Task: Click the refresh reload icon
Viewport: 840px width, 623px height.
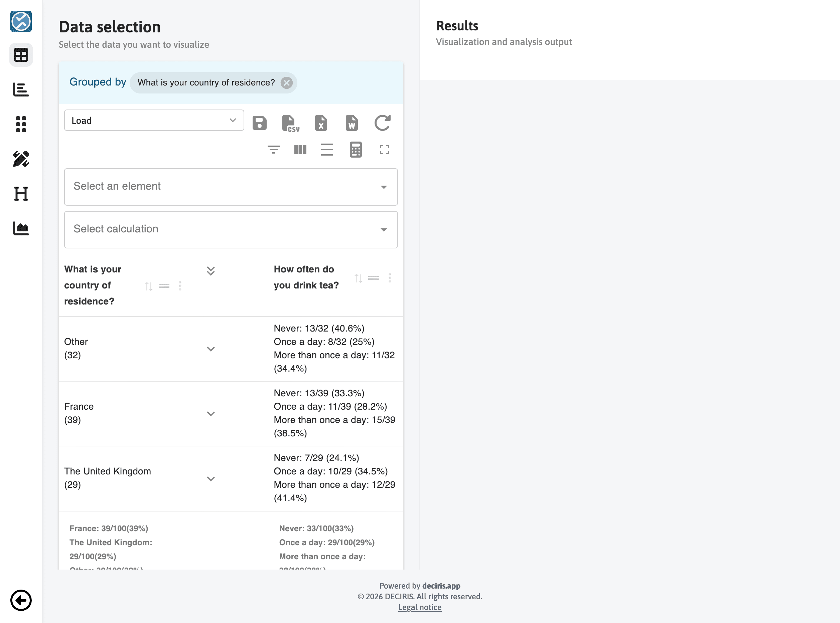Action: tap(382, 123)
